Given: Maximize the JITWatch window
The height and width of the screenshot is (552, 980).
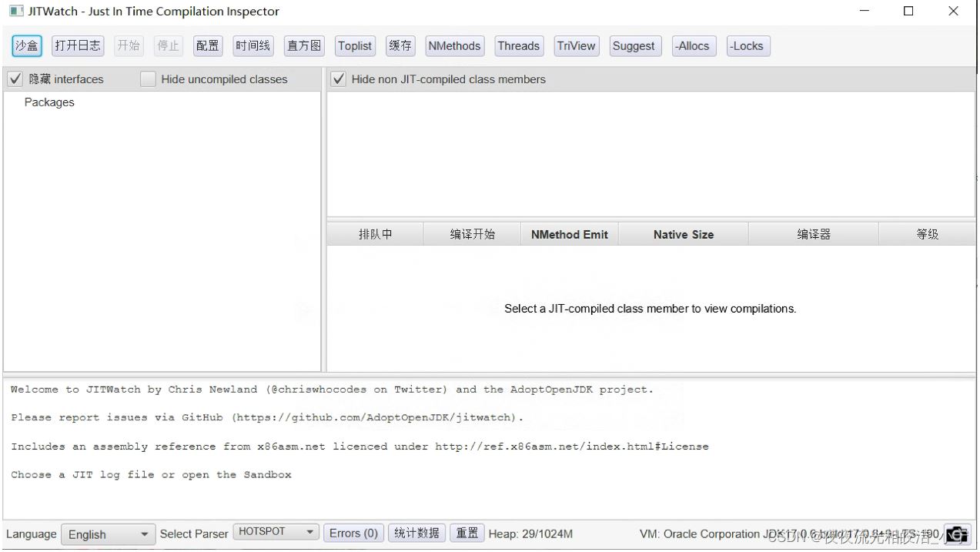Looking at the screenshot, I should 908,12.
